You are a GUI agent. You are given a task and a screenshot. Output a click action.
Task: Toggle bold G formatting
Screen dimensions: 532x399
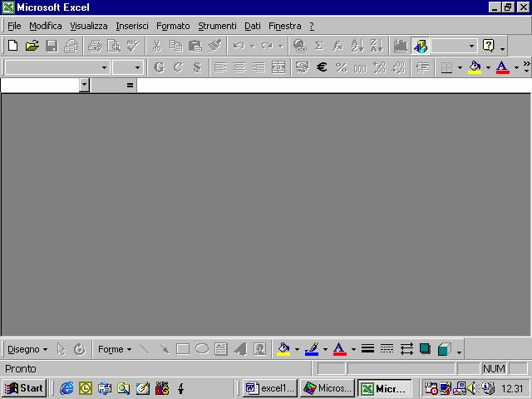159,67
